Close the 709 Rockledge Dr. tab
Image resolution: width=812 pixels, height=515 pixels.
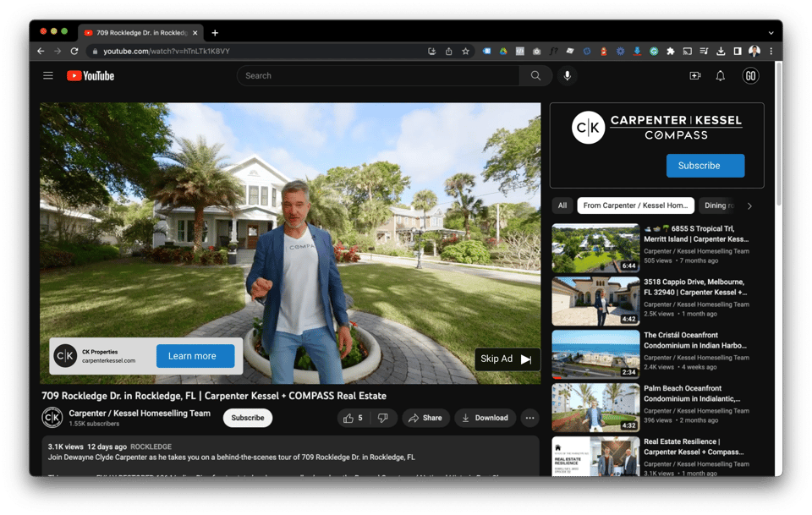click(195, 33)
